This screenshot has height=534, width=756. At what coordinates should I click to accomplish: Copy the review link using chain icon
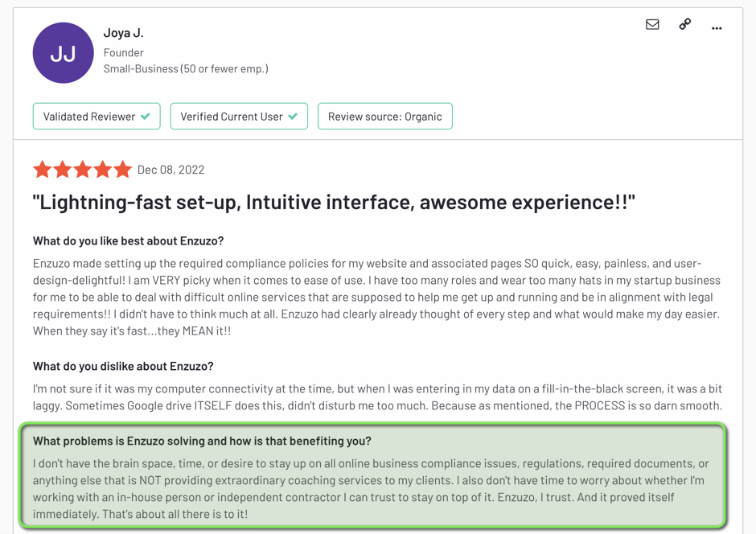tap(684, 24)
